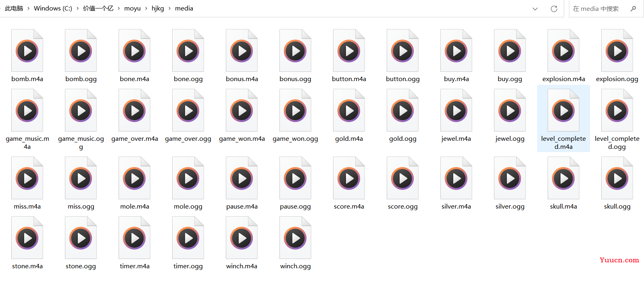Click the search magnifier icon
The height and width of the screenshot is (282, 644).
click(633, 8)
